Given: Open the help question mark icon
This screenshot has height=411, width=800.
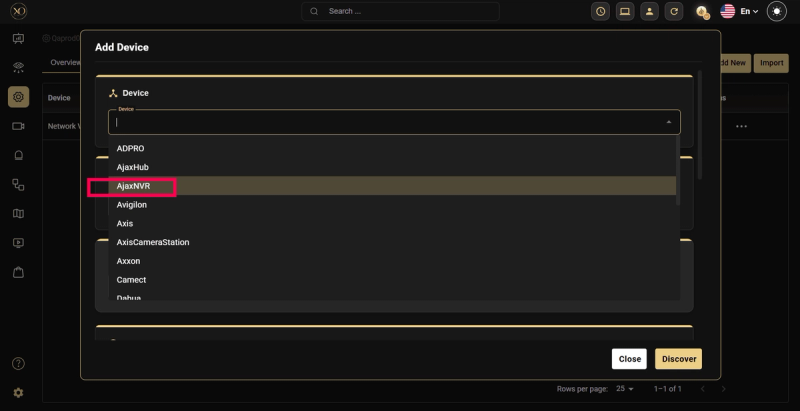Looking at the screenshot, I should (18, 364).
